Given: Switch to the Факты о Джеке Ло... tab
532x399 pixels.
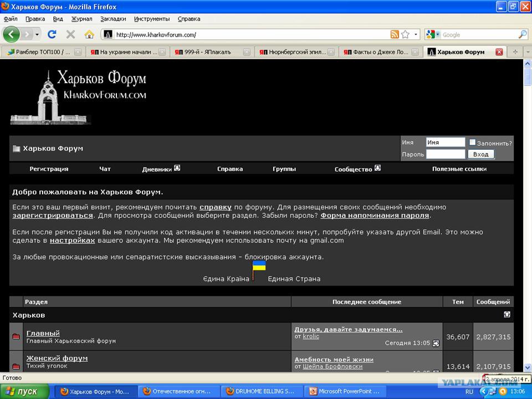Looking at the screenshot, I should point(380,52).
